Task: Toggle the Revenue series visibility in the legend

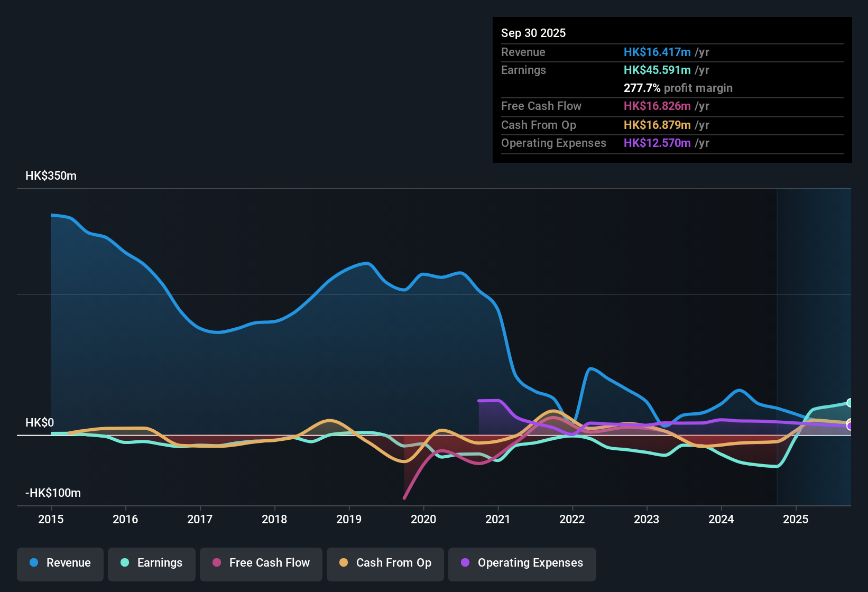Action: pyautogui.click(x=60, y=563)
